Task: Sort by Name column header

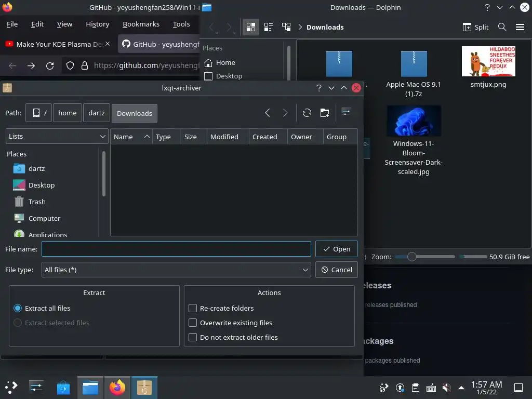Action: tap(131, 137)
